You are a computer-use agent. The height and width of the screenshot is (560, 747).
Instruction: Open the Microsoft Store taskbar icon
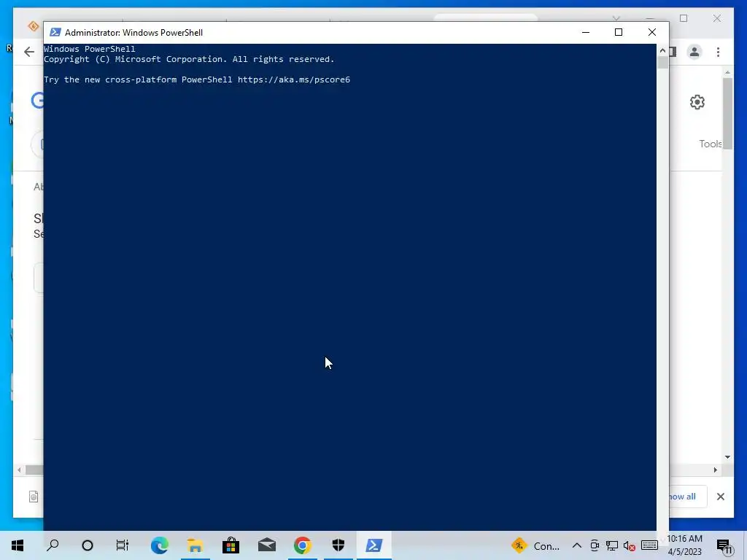(x=231, y=545)
